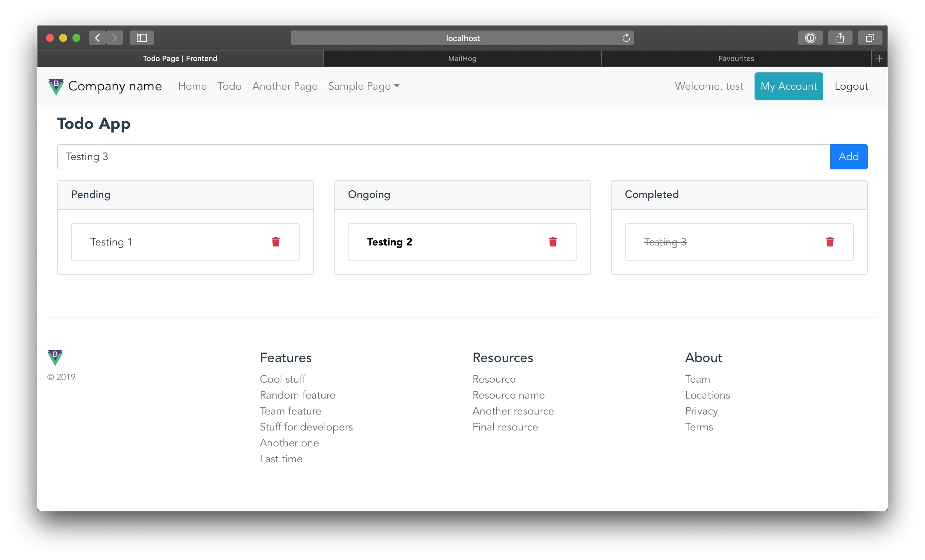The height and width of the screenshot is (560, 925).
Task: Open My Account
Action: 788,86
